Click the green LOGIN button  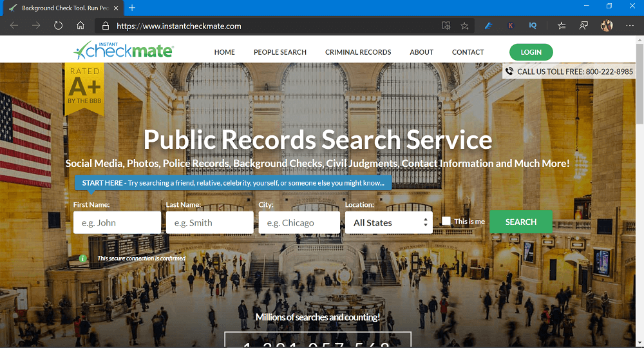(x=531, y=52)
